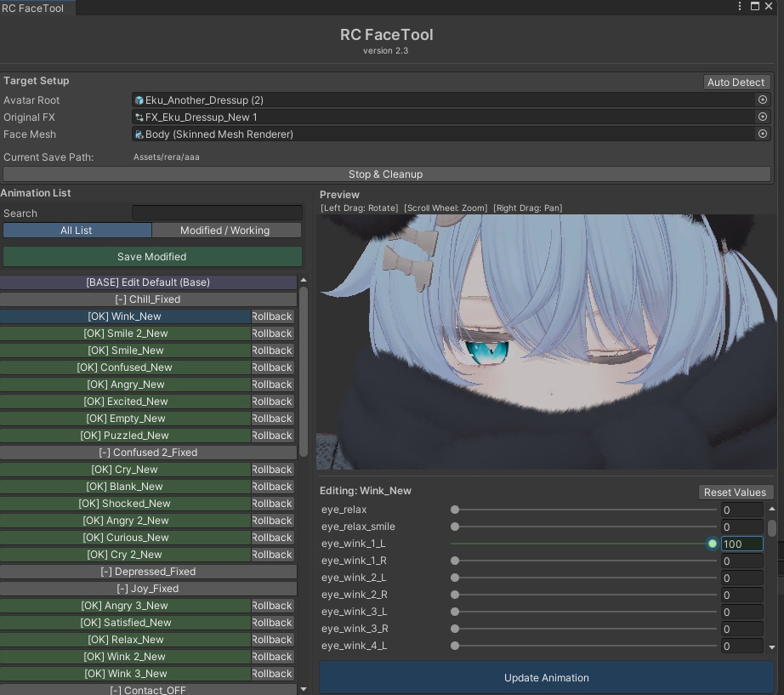The width and height of the screenshot is (784, 695).
Task: Open the RC FaceTool window options menu
Action: [739, 6]
